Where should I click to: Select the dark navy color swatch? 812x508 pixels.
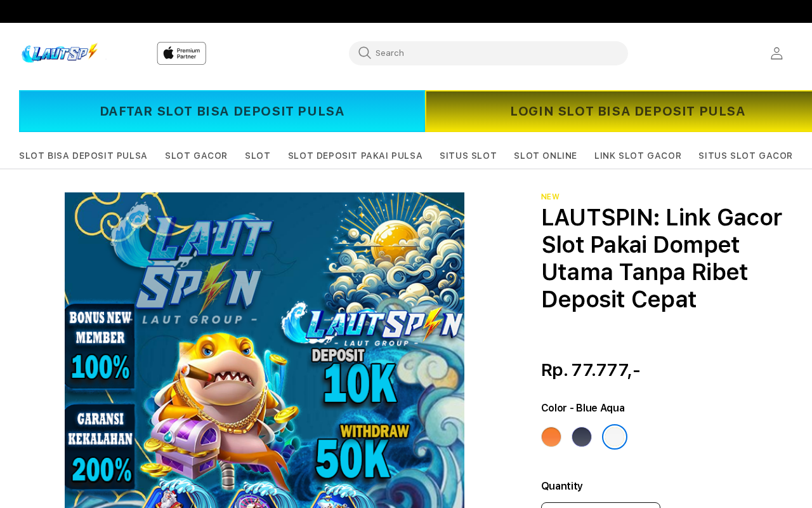582,437
